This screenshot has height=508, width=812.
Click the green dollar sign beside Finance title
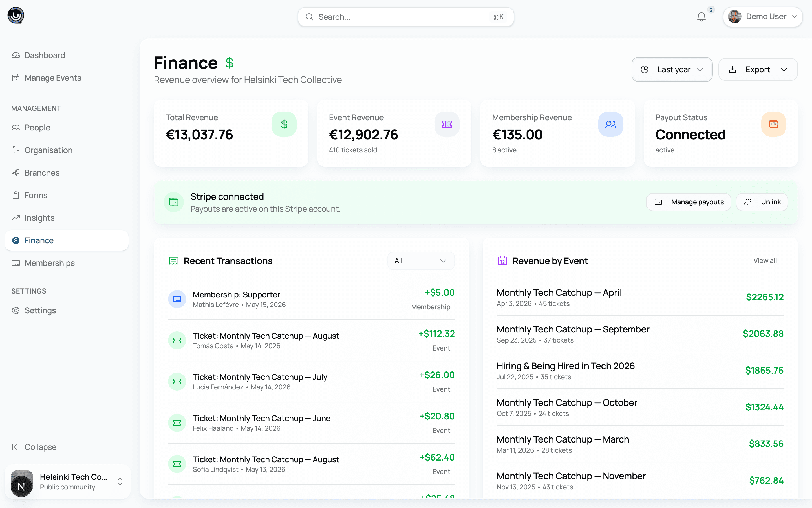230,63
